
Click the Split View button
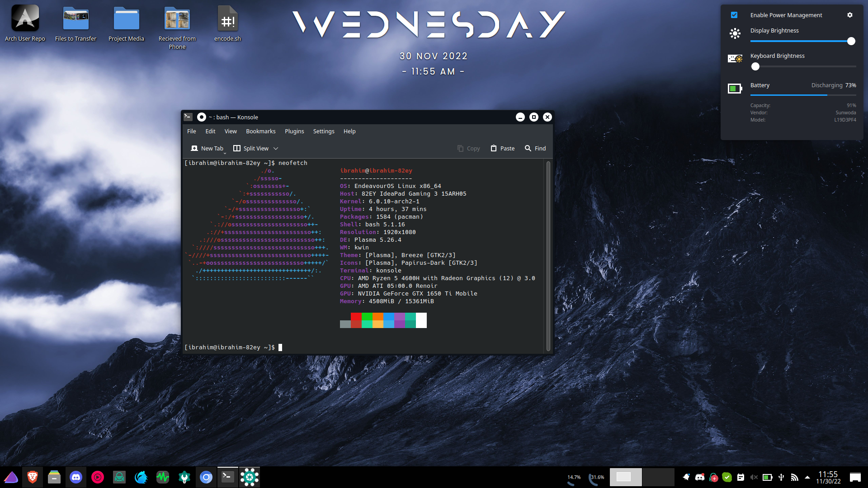pyautogui.click(x=251, y=148)
